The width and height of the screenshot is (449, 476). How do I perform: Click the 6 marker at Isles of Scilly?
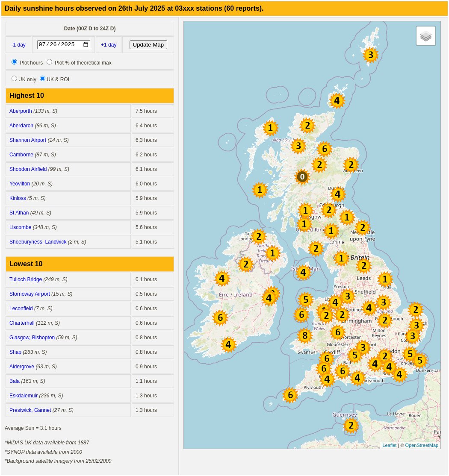pyautogui.click(x=290, y=395)
